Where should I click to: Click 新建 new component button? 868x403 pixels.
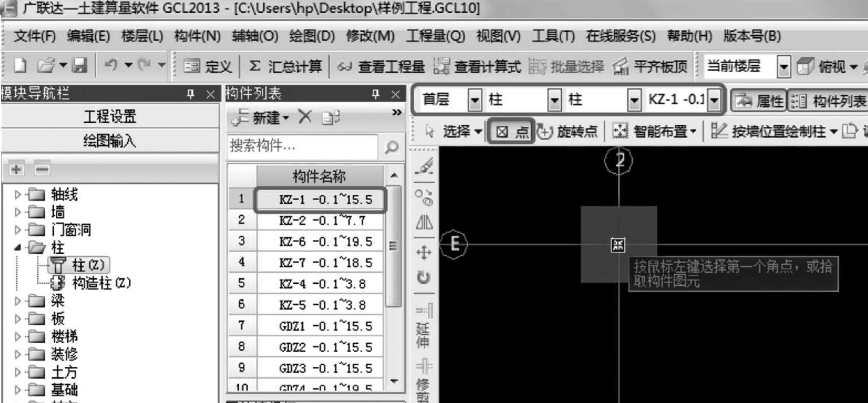[x=262, y=118]
